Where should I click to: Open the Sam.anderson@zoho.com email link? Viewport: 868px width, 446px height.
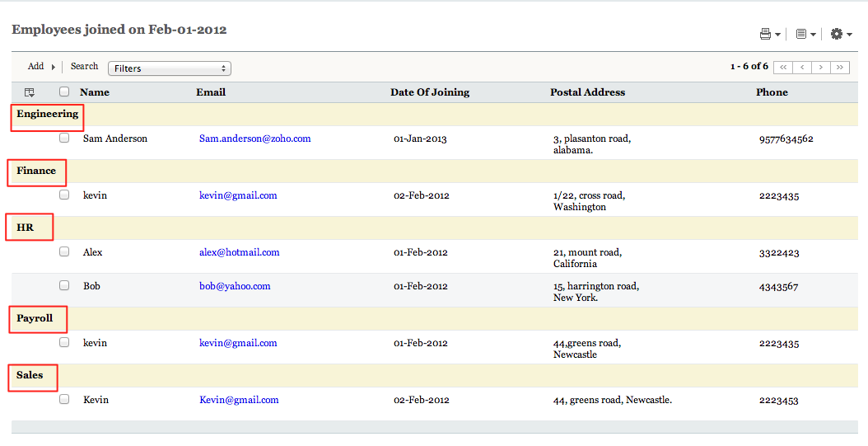[255, 138]
